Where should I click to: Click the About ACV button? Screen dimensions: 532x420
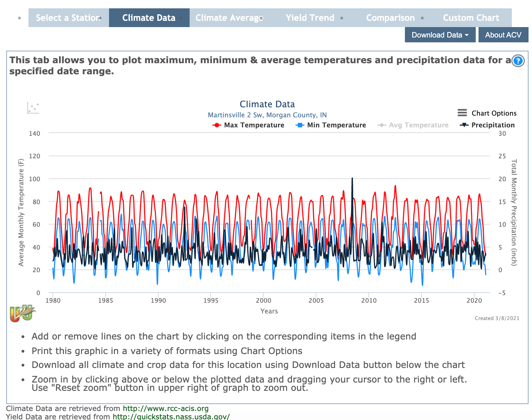click(x=503, y=35)
